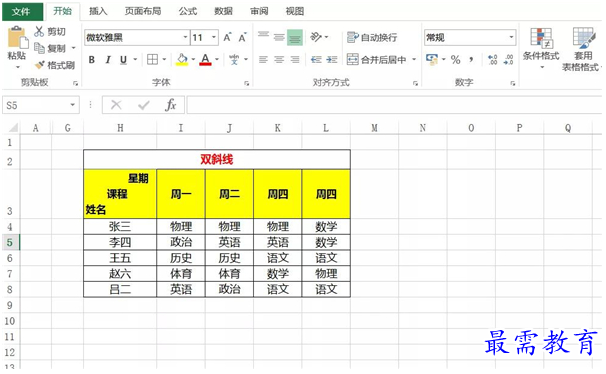Image resolution: width=606 pixels, height=374 pixels.
Task: Switch to the 开始 Home tab
Action: (62, 11)
